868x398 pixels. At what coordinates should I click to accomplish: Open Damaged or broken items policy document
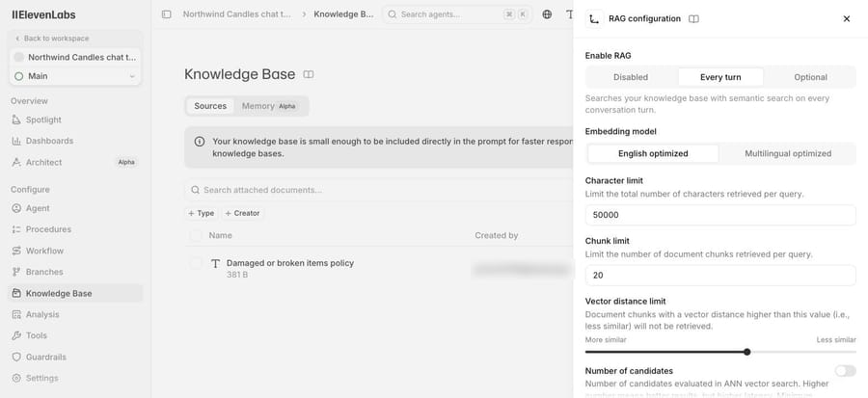pos(290,263)
